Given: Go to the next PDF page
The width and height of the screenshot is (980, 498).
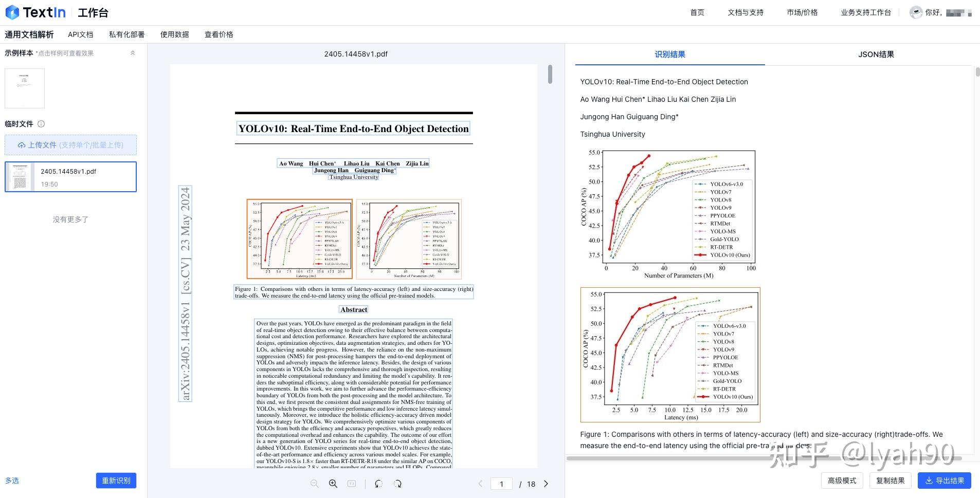Looking at the screenshot, I should click(x=546, y=484).
